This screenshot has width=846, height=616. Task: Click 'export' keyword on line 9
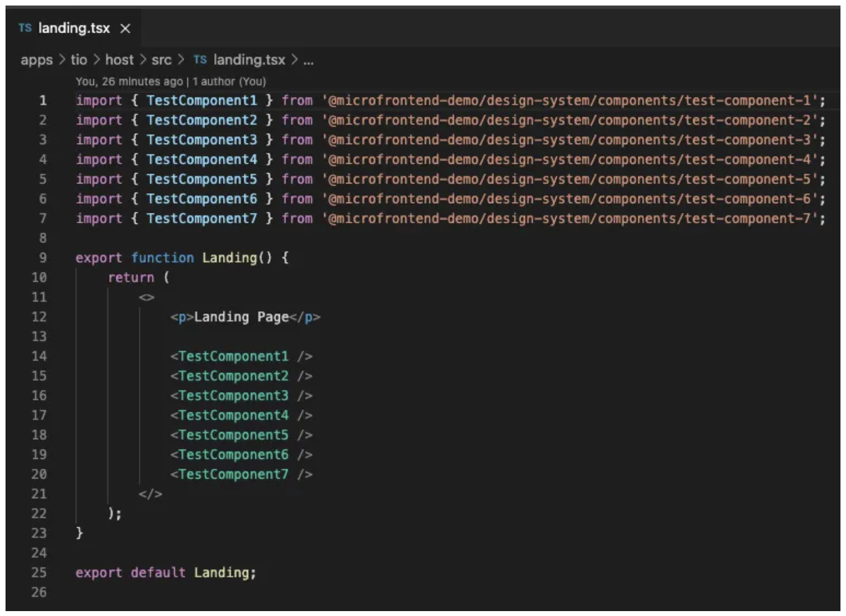click(99, 258)
